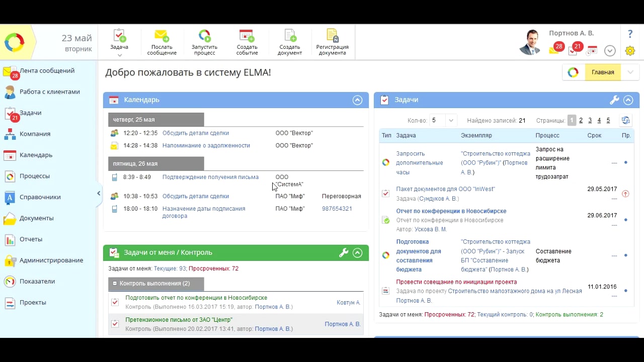This screenshot has height=362, width=644.
Task: Click author link Ускова В. М.
Action: (431, 230)
